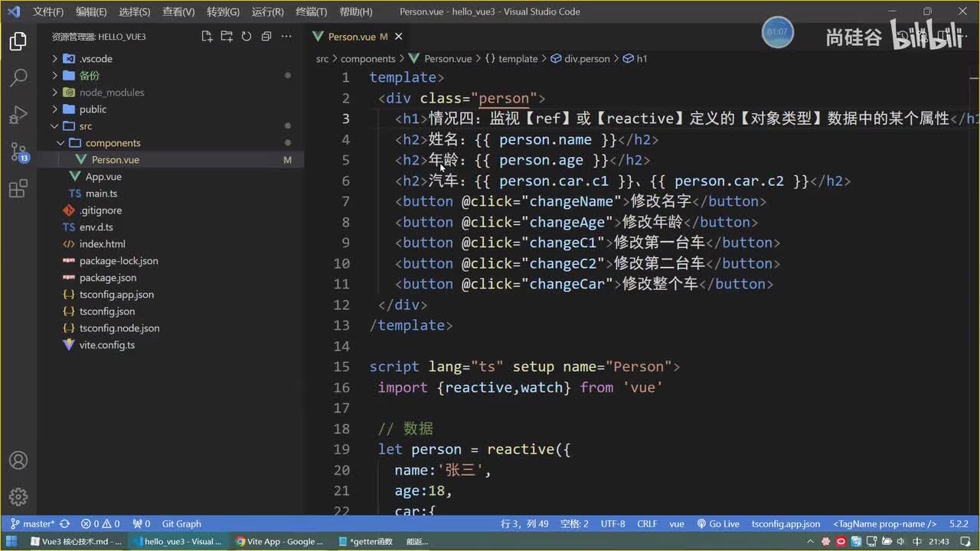Click the errors and warnings indicator

point(100,524)
